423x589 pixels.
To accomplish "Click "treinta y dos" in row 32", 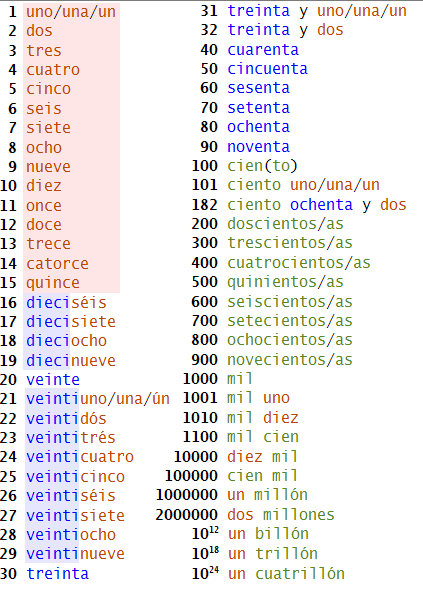I will tap(286, 30).
